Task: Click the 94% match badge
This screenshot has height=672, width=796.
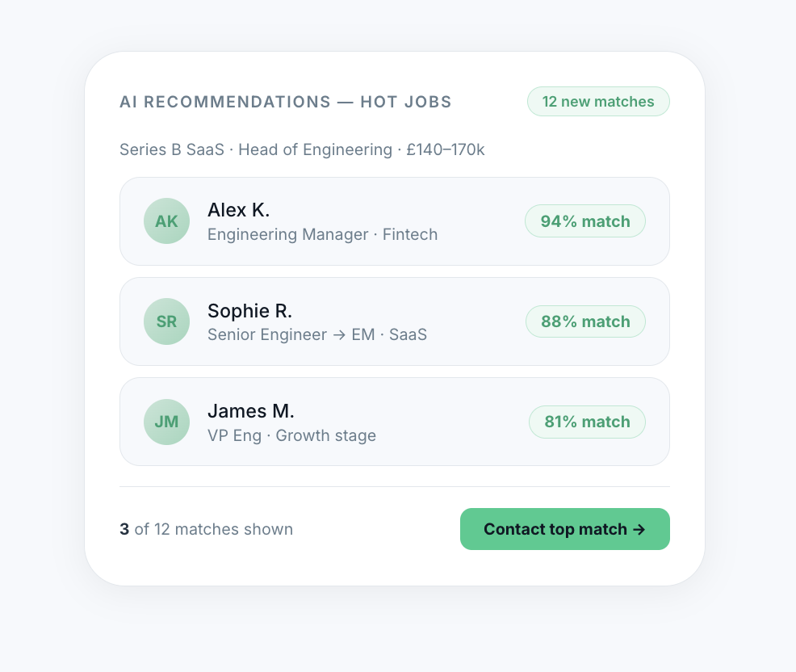Action: point(584,221)
